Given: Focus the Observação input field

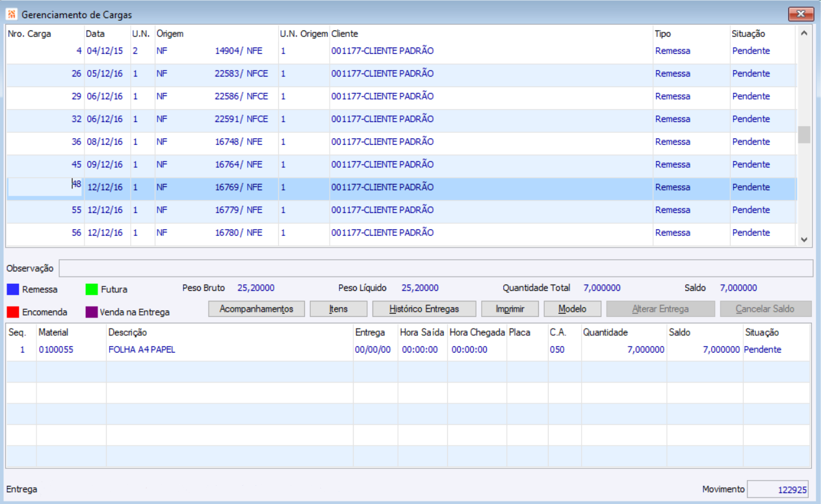Looking at the screenshot, I should click(x=436, y=268).
